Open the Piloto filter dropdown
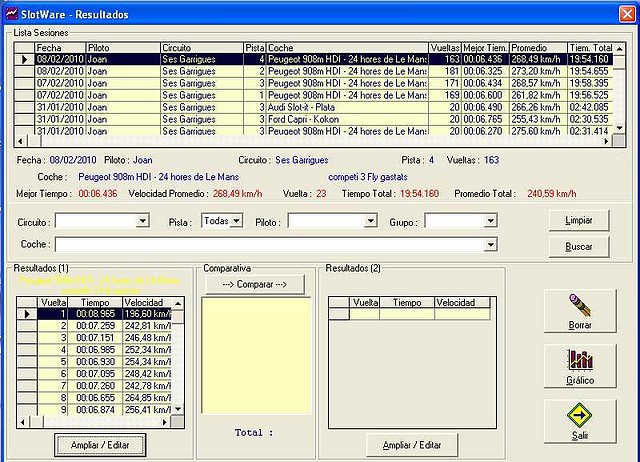Viewport: 640px width, 462px height. 370,221
